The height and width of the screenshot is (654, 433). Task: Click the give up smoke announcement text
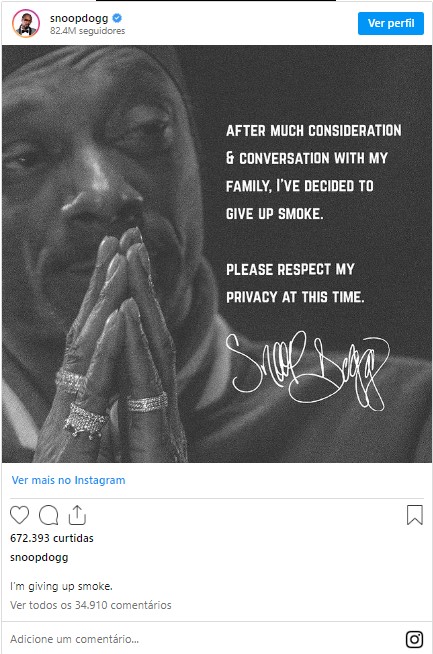313,172
